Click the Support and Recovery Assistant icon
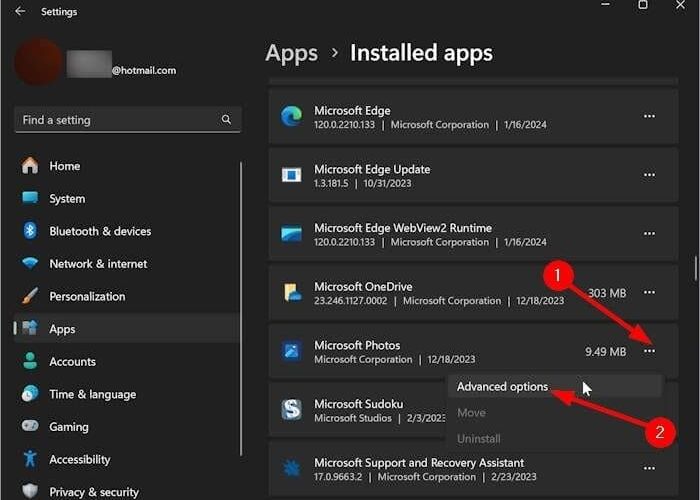The height and width of the screenshot is (500, 700). pyautogui.click(x=291, y=468)
